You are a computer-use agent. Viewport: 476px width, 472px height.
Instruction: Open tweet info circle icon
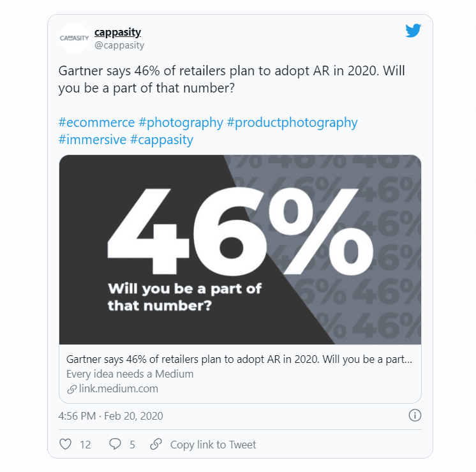point(414,416)
